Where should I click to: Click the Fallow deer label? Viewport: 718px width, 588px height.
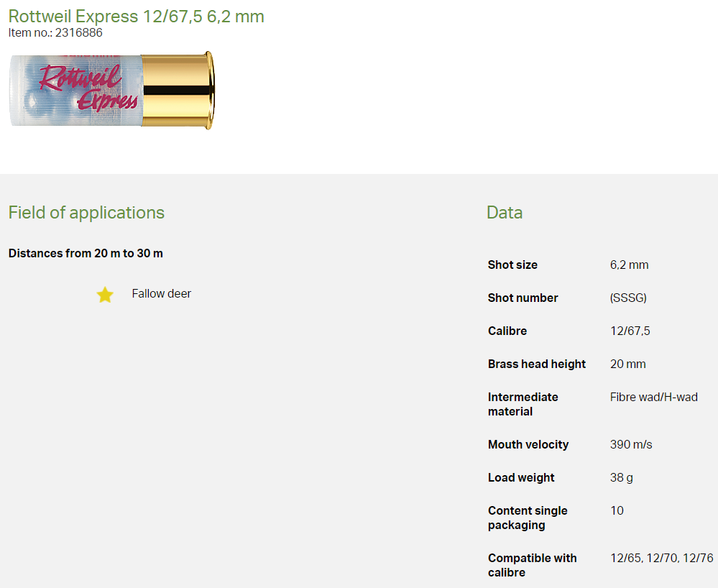pyautogui.click(x=161, y=293)
